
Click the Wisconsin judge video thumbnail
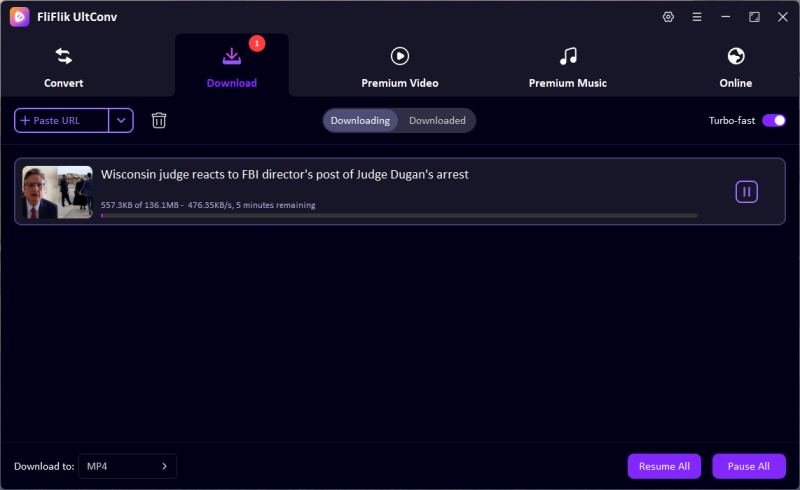(x=57, y=192)
